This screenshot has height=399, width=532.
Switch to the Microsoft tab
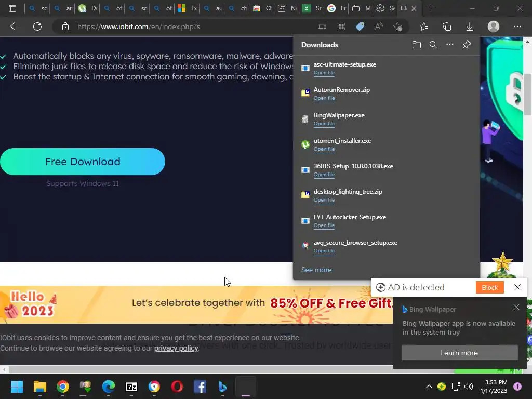187,8
